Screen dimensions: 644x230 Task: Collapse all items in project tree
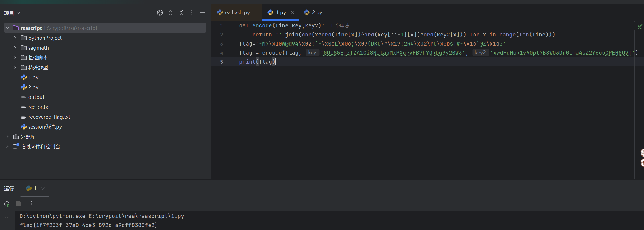pyautogui.click(x=181, y=13)
